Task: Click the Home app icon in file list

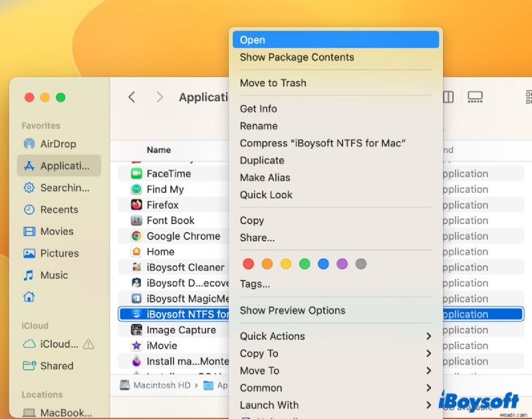Action: pos(136,252)
